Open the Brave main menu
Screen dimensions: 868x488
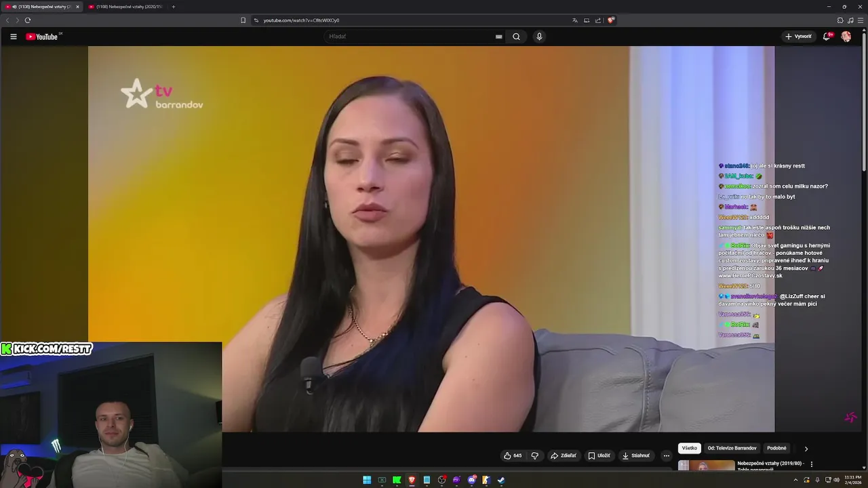pyautogui.click(x=861, y=20)
